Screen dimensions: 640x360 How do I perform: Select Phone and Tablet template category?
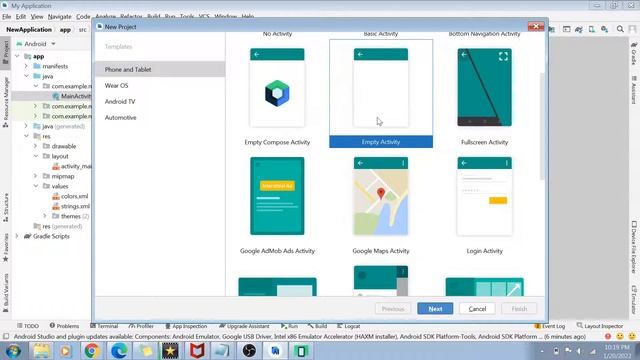coord(160,69)
